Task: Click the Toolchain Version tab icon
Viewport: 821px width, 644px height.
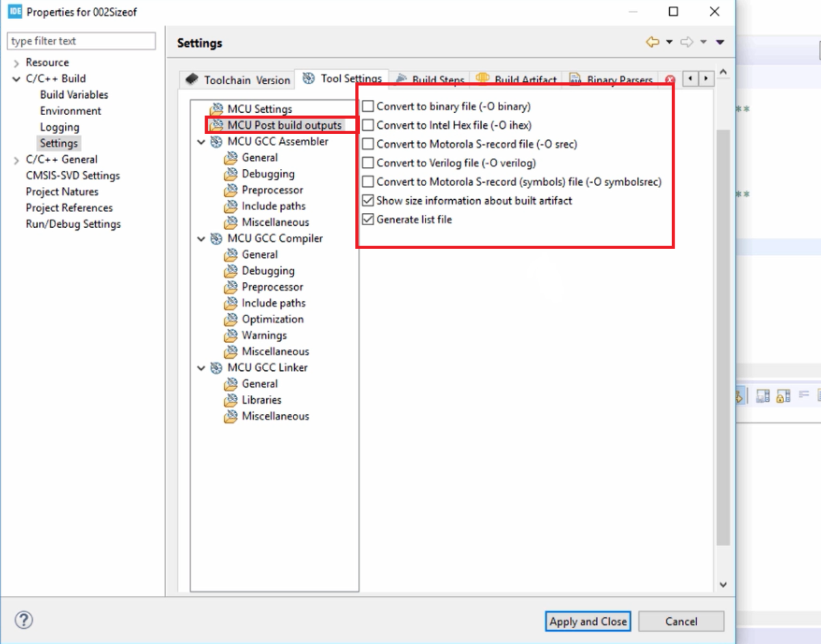Action: 192,79
